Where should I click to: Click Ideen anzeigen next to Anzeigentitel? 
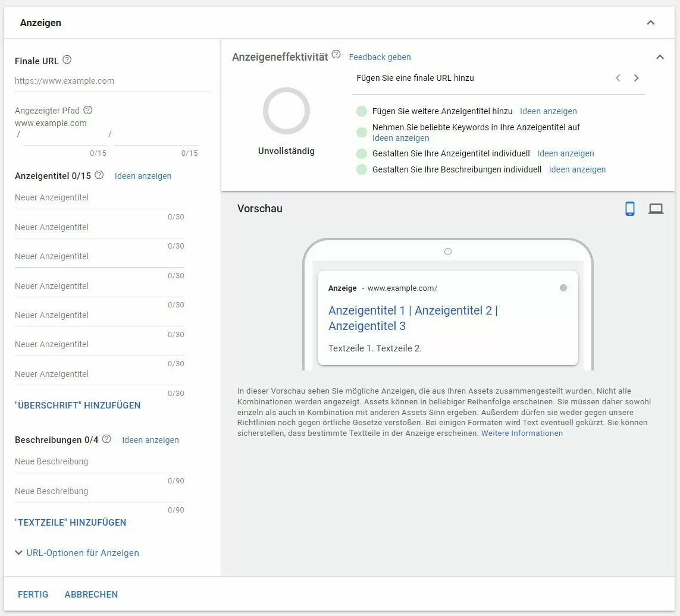pos(143,176)
